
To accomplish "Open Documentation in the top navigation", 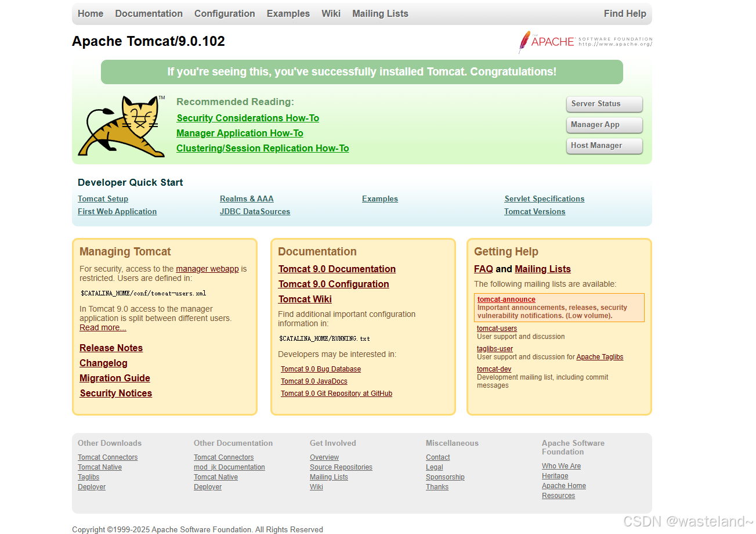I will click(149, 13).
